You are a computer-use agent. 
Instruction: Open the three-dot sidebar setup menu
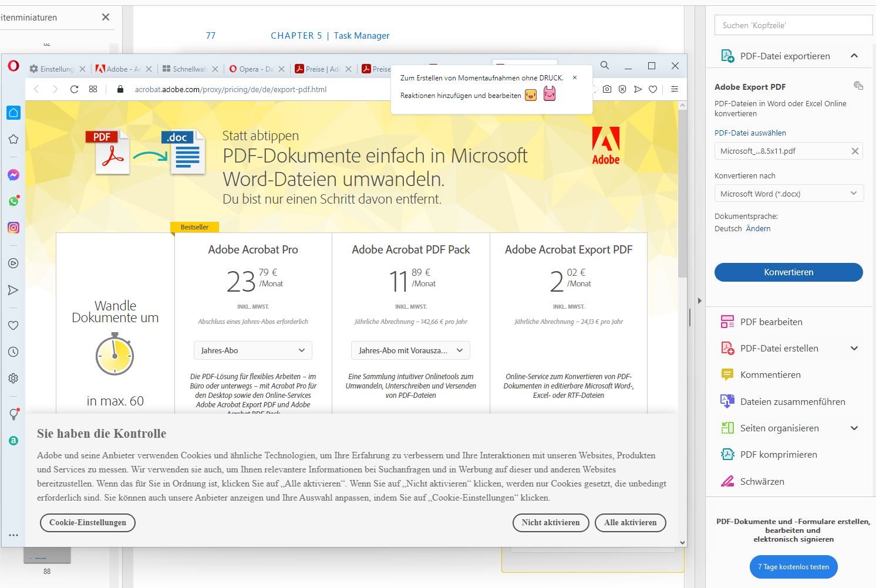pyautogui.click(x=14, y=535)
